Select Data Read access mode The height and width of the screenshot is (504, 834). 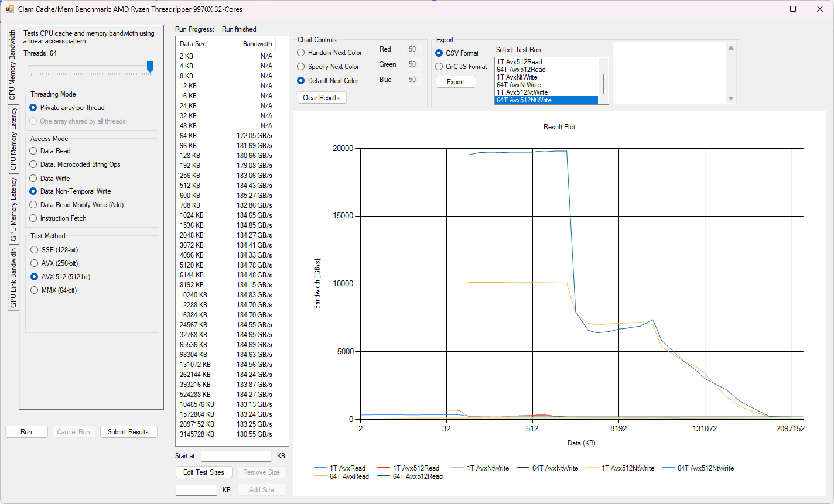[x=50, y=151]
